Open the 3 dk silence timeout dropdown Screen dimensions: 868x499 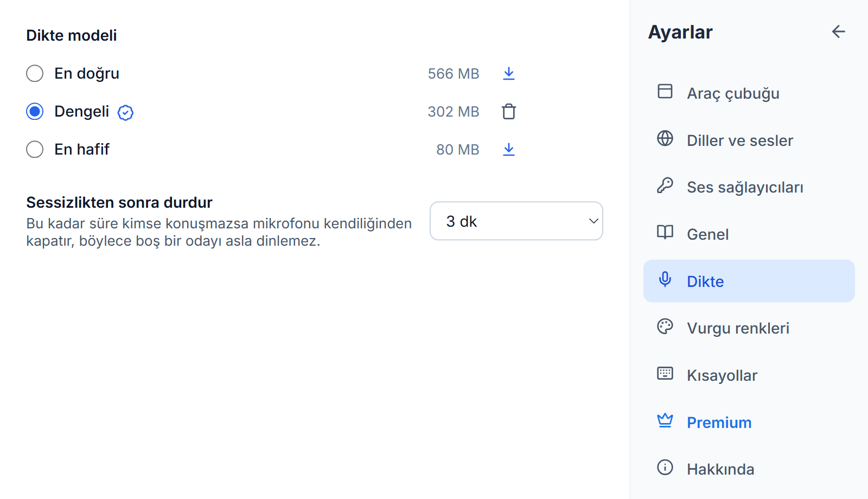[x=516, y=221]
